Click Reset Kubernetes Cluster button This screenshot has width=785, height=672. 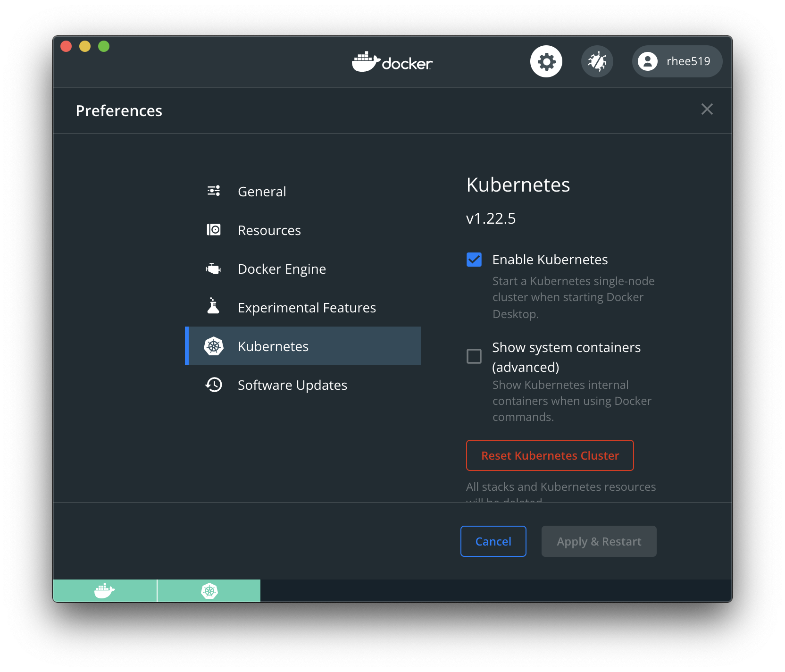click(550, 455)
